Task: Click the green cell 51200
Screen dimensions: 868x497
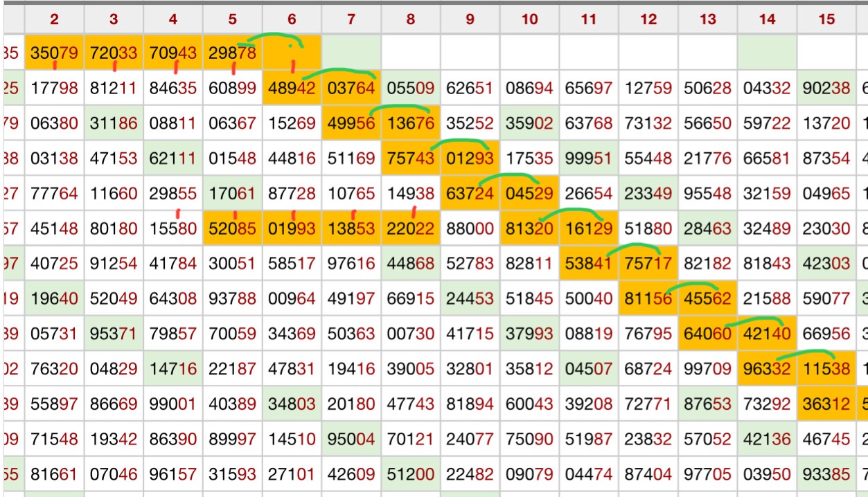Action: tap(411, 474)
